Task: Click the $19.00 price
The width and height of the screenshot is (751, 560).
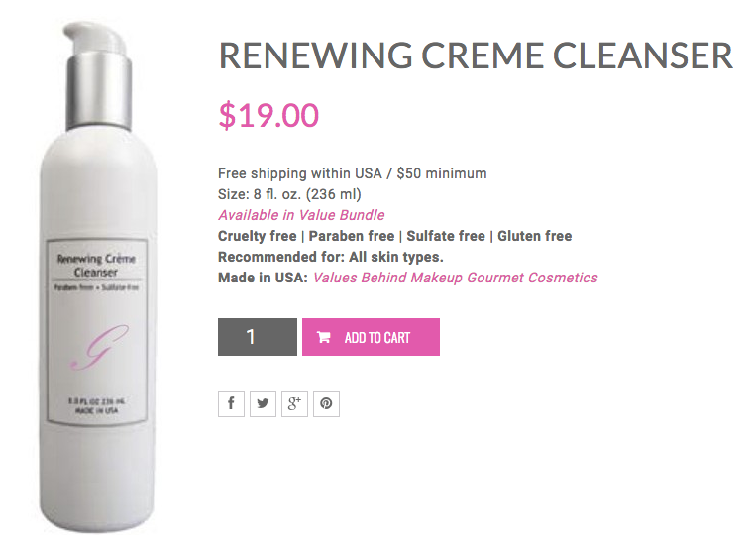Action: 268,115
